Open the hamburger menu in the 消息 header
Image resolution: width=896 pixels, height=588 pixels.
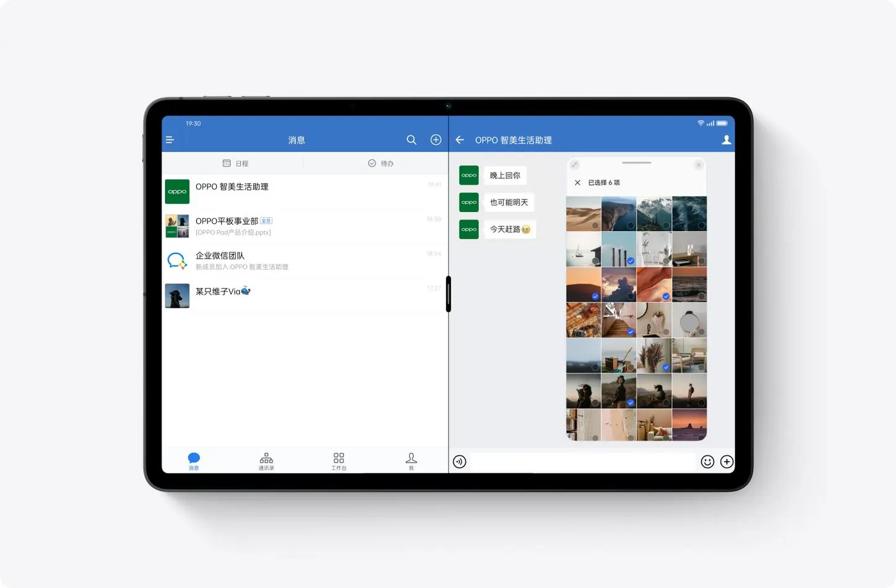(170, 140)
